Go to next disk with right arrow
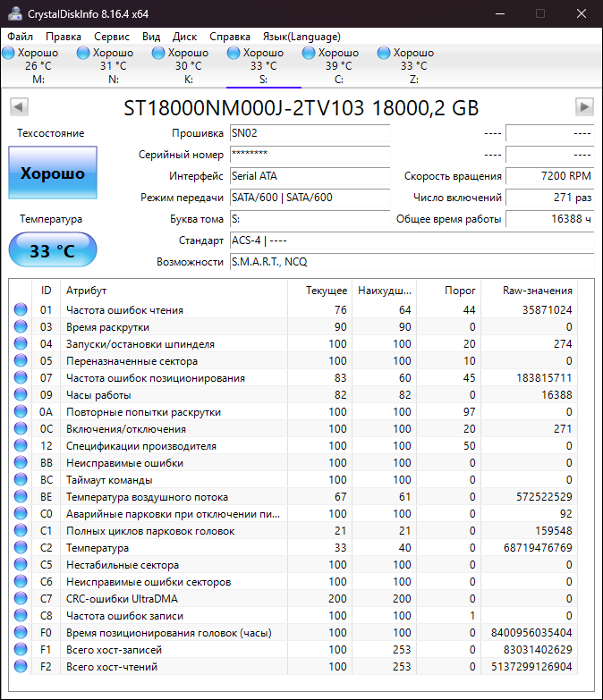 pyautogui.click(x=584, y=106)
